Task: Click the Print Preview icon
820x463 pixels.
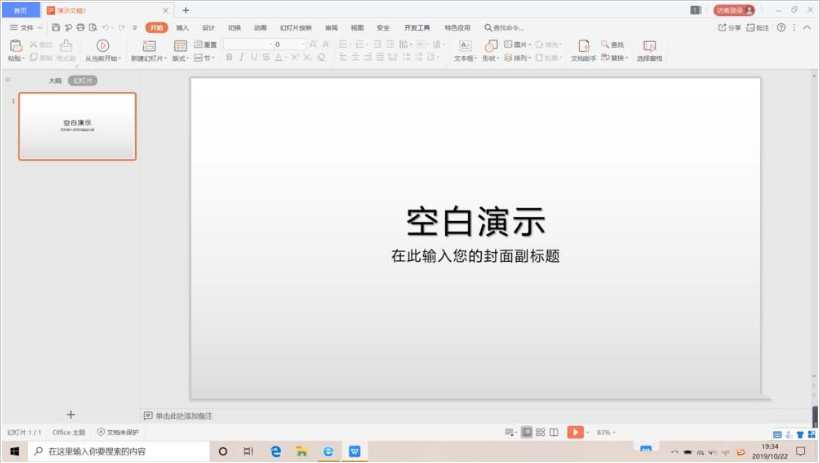Action: click(93, 27)
